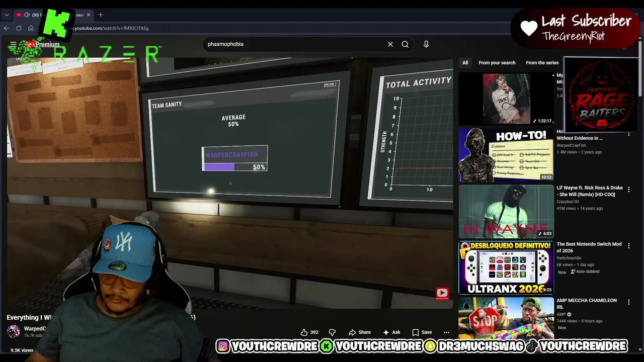Click the 9.5K views text
This screenshot has width=644, height=362.
22,350
